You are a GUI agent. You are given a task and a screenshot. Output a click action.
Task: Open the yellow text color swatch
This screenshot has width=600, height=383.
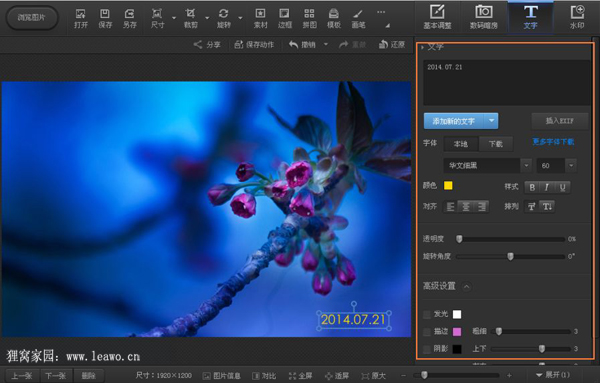(448, 186)
